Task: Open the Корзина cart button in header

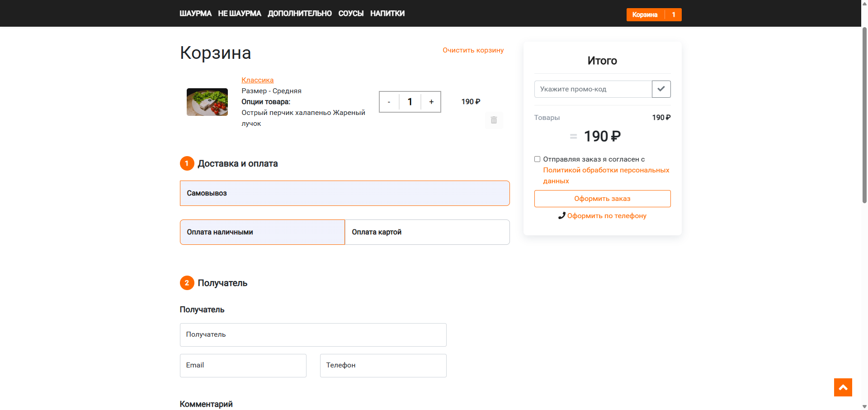Action: (x=654, y=14)
